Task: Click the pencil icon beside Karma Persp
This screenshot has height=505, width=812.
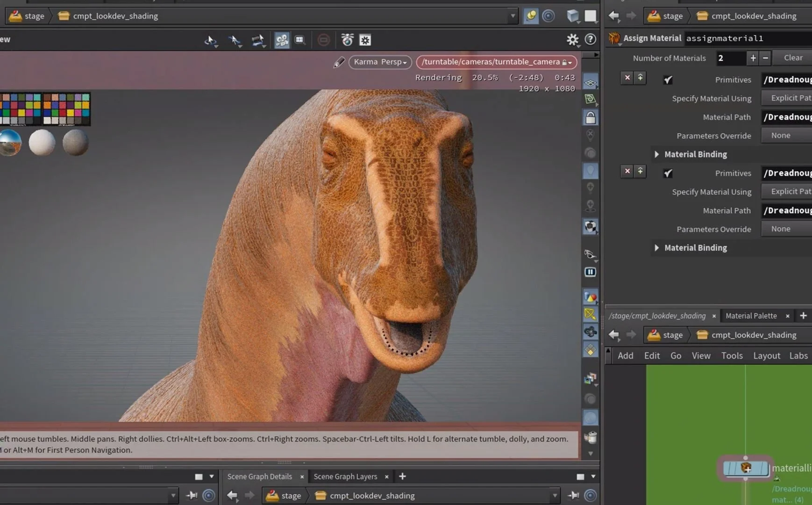Action: coord(339,62)
